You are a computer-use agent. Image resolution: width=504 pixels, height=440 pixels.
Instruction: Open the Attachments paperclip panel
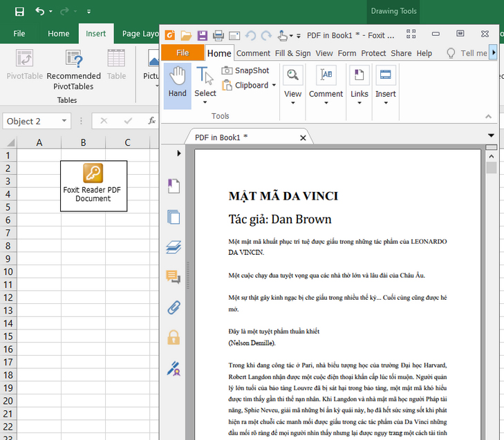coord(174,307)
